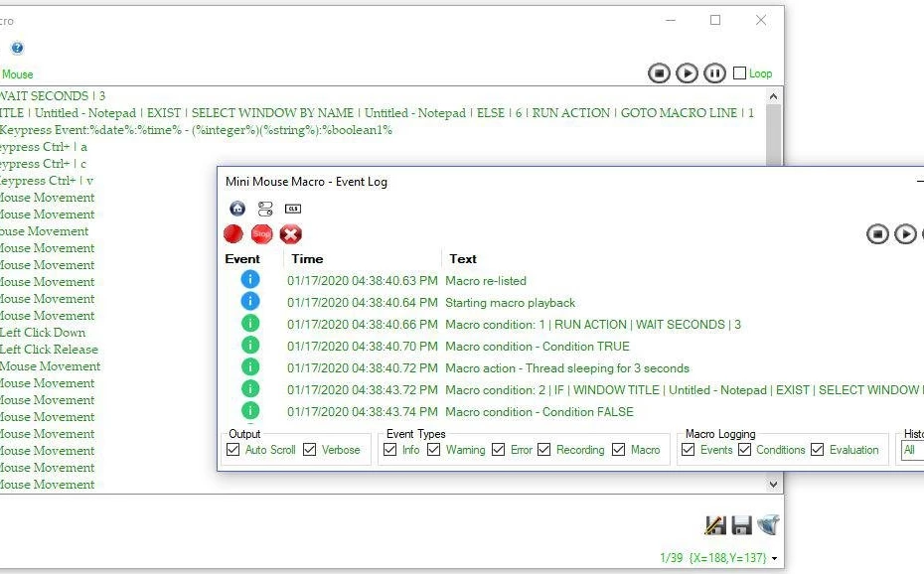Save macro using the floppy disk icon
The width and height of the screenshot is (924, 574).
(741, 525)
